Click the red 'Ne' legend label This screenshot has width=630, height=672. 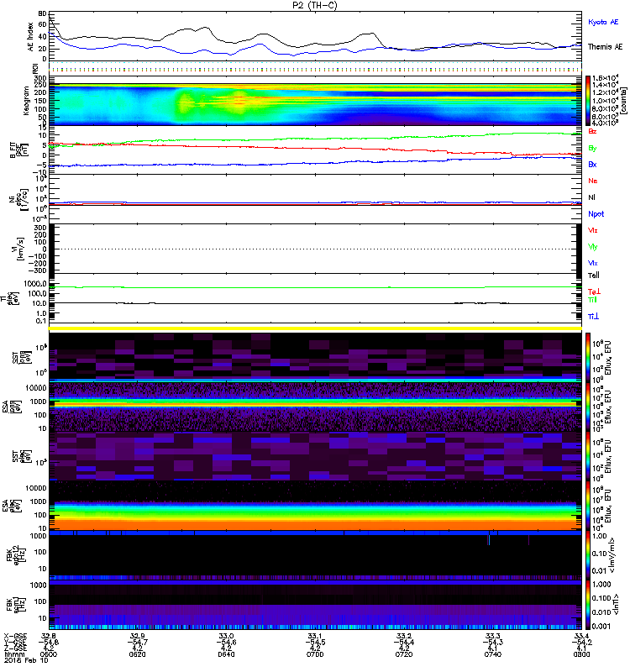pos(593,181)
